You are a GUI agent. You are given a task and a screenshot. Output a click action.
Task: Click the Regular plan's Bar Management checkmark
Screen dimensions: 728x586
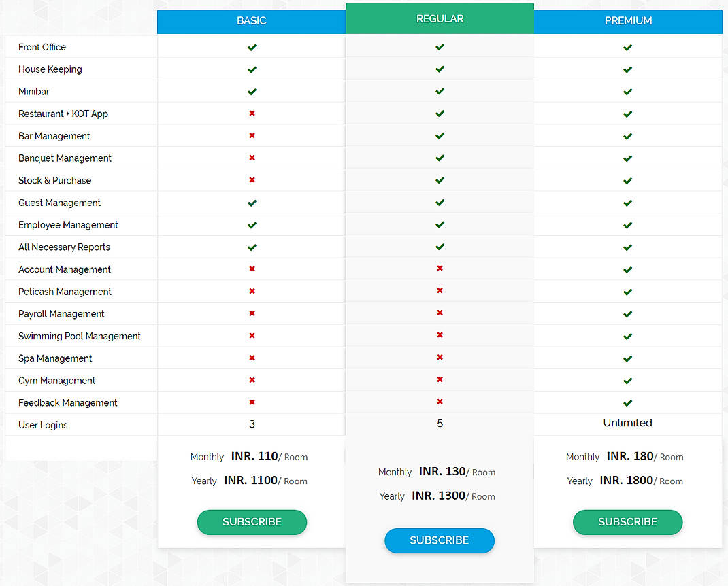point(440,135)
